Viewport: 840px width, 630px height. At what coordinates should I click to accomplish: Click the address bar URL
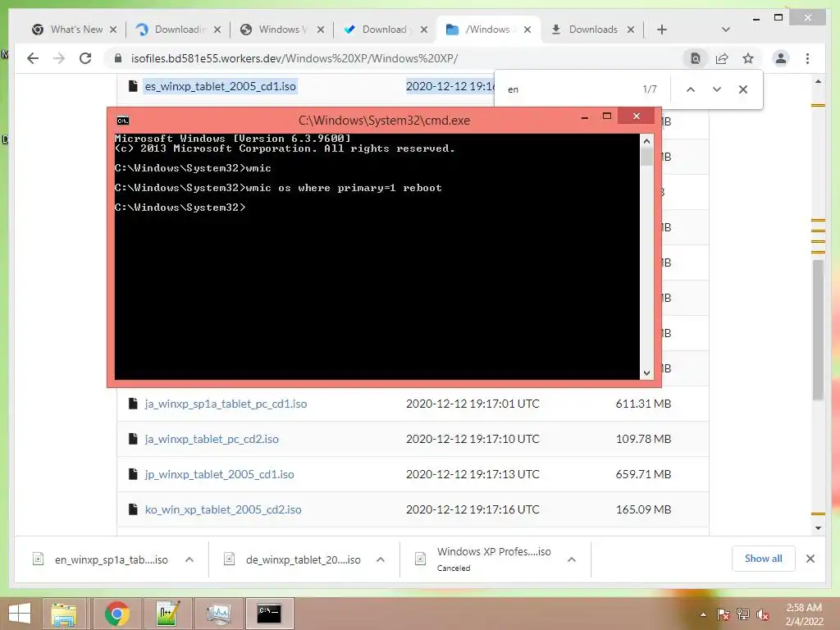tap(294, 58)
